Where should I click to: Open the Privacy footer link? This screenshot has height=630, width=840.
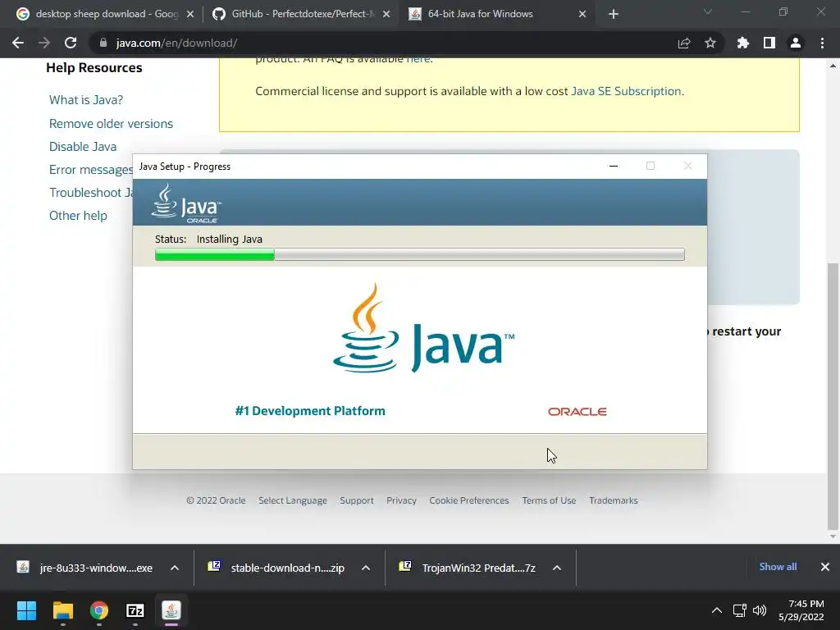[401, 500]
